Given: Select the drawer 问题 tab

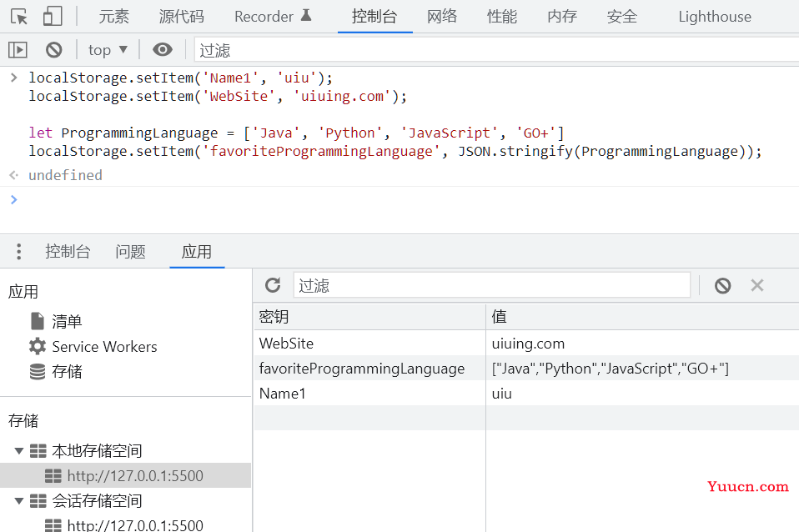Looking at the screenshot, I should click(x=130, y=252).
